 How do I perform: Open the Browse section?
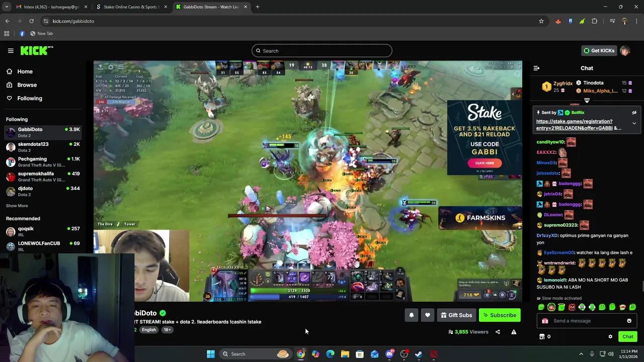click(27, 85)
